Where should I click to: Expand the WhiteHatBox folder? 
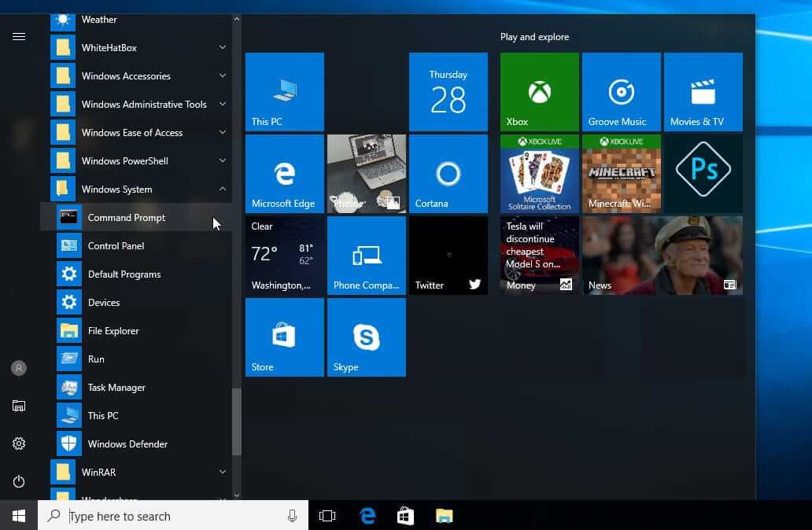[x=135, y=48]
